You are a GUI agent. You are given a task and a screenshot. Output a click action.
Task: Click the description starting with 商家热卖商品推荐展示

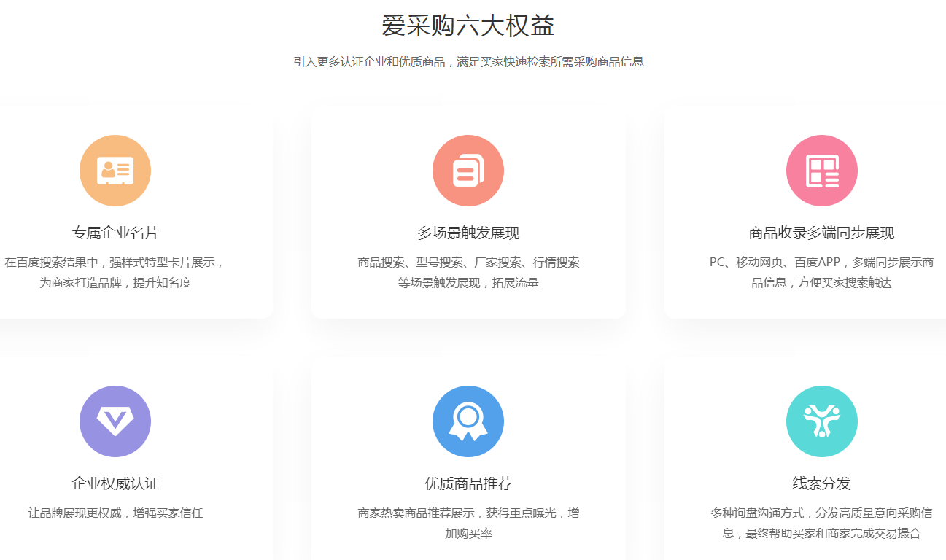(x=468, y=523)
